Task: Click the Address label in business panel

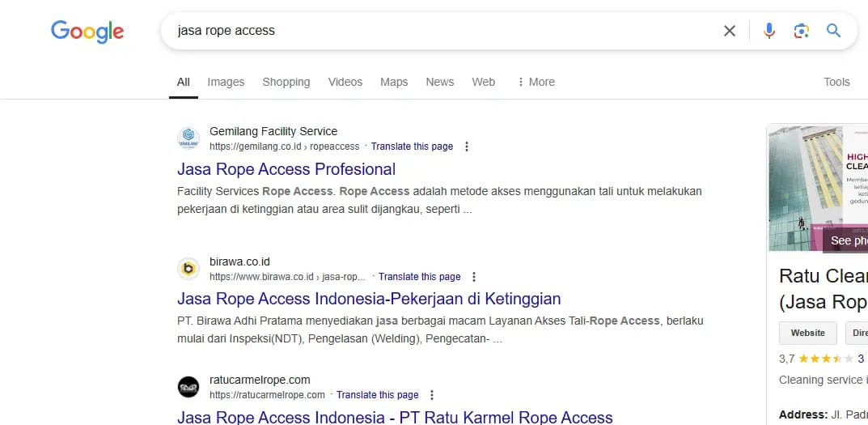Action: pyautogui.click(x=802, y=414)
